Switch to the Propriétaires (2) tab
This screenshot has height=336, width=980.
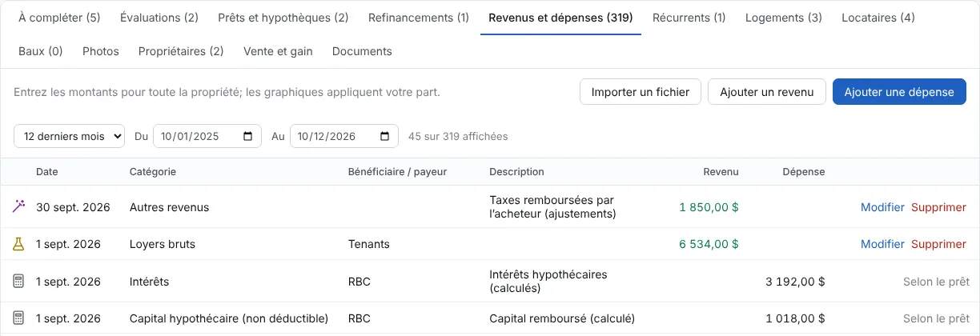181,51
